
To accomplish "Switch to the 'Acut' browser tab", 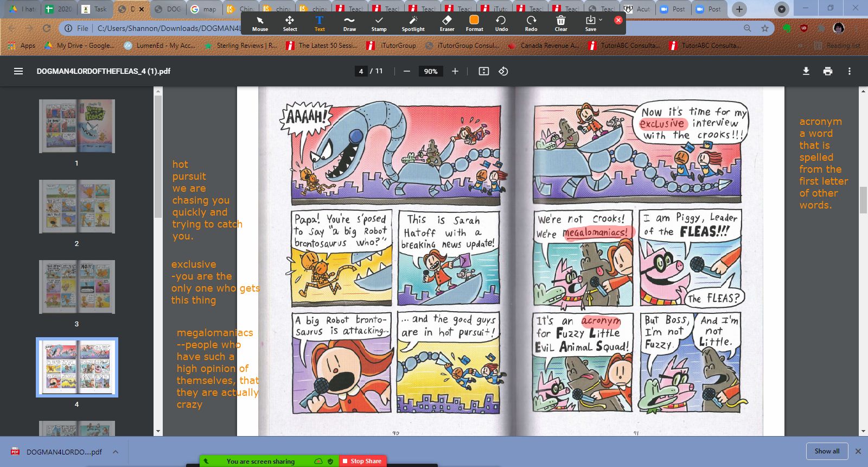I will coord(637,9).
